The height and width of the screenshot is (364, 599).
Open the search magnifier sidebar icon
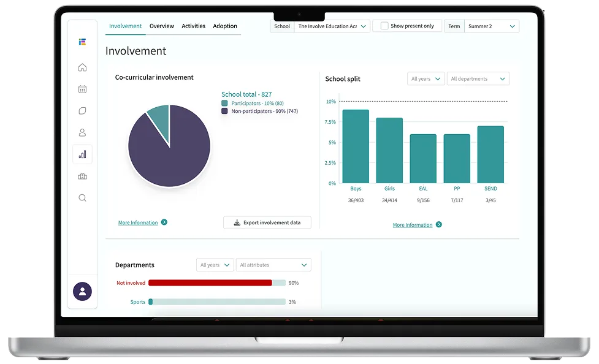(x=82, y=198)
